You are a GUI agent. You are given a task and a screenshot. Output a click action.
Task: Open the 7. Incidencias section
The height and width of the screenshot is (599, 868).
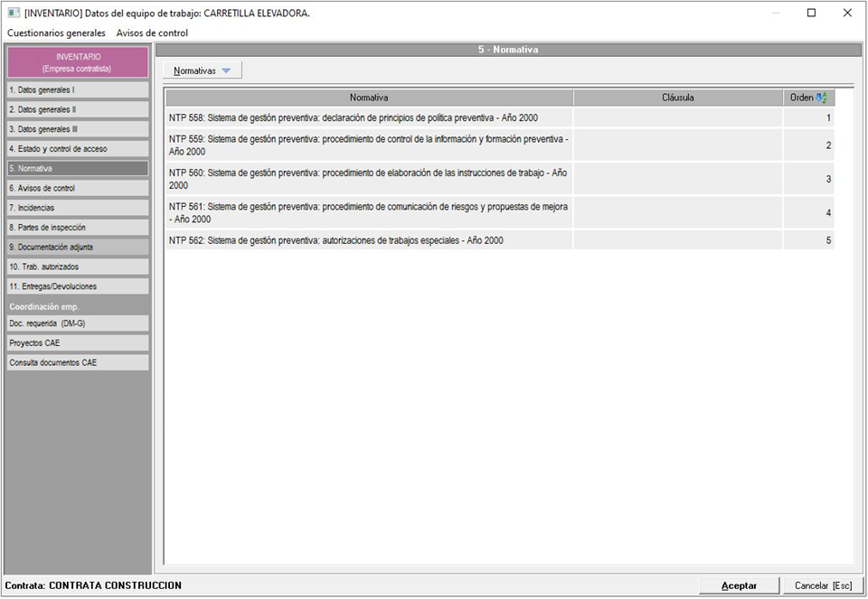tap(78, 208)
